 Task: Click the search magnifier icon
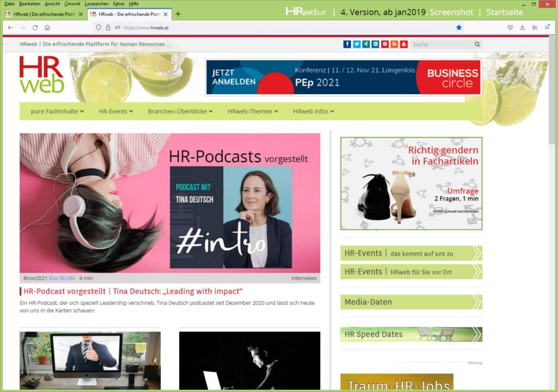pyautogui.click(x=477, y=44)
